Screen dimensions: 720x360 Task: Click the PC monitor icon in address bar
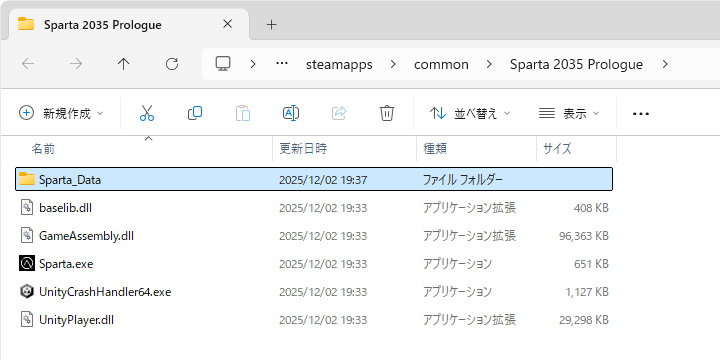click(x=223, y=64)
